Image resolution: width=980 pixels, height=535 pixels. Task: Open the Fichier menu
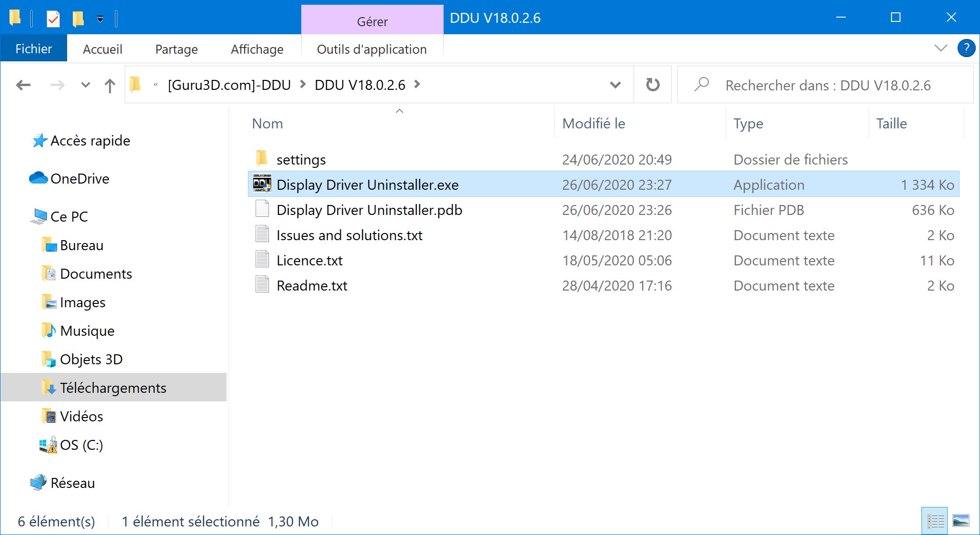tap(34, 49)
